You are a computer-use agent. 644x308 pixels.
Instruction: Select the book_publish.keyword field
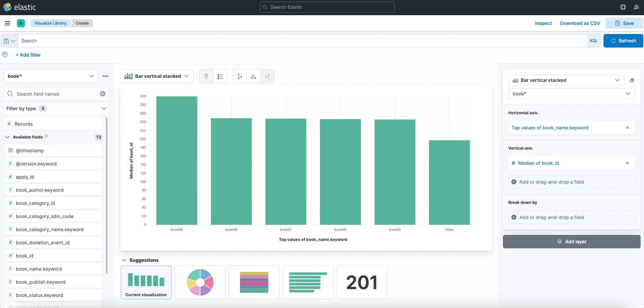tap(53, 282)
